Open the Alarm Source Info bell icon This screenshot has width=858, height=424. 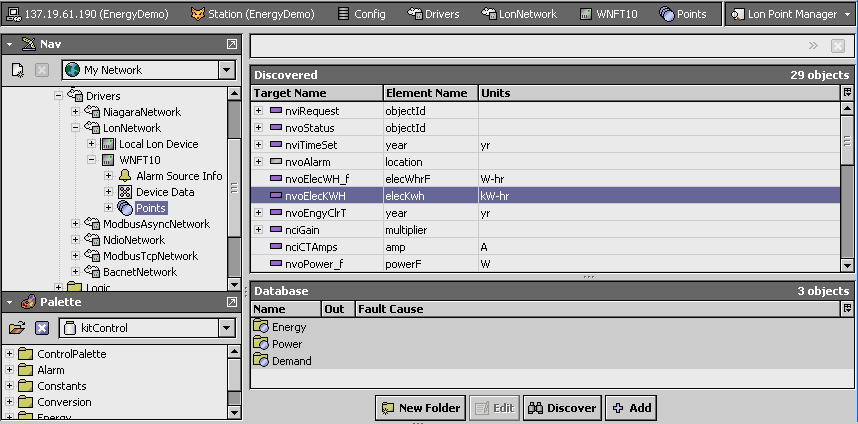click(x=125, y=176)
